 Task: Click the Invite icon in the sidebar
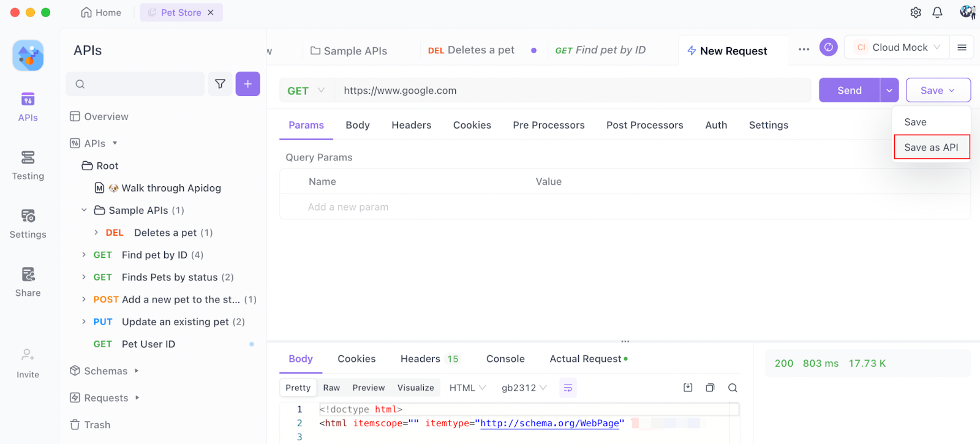27,358
